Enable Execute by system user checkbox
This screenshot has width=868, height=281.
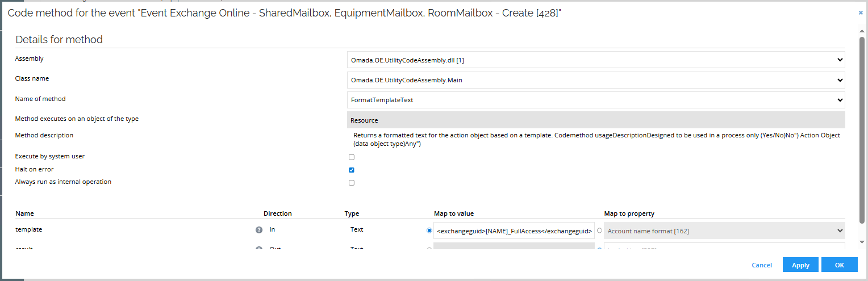(352, 157)
